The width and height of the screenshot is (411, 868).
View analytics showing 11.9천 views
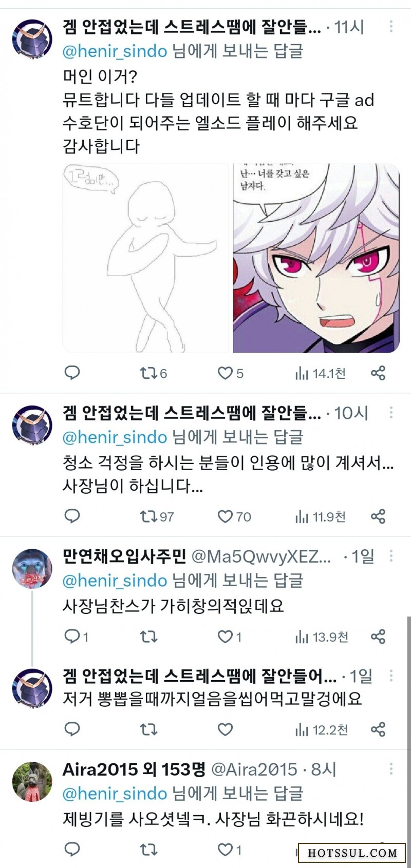320,516
